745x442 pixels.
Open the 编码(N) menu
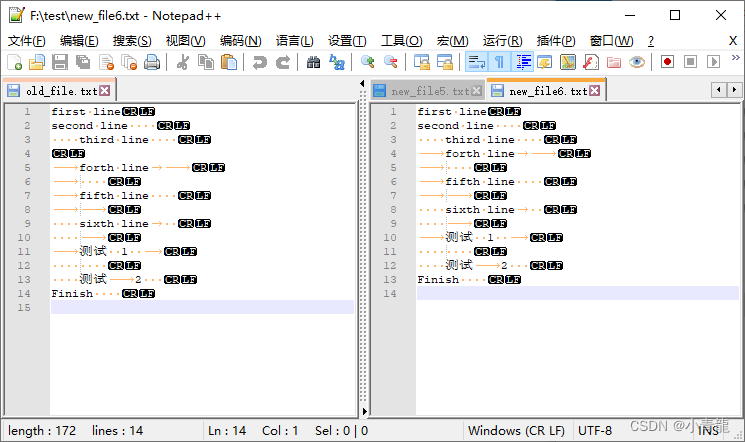[240, 41]
